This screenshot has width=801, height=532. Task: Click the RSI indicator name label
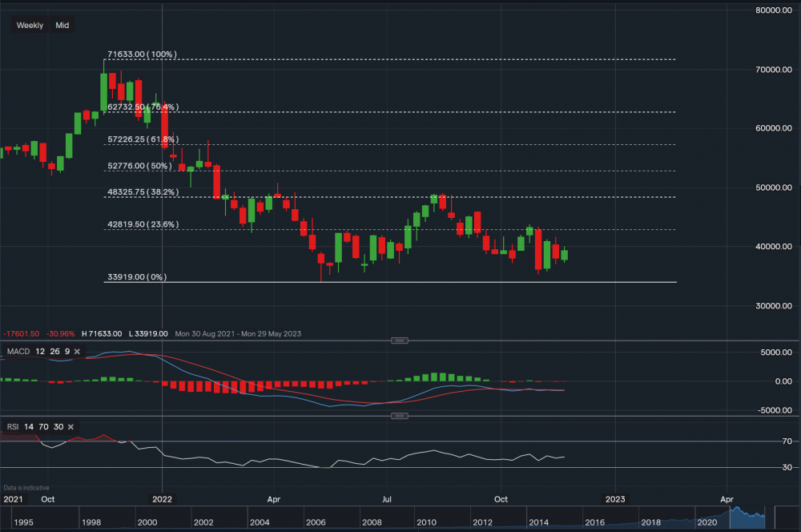[x=14, y=427]
